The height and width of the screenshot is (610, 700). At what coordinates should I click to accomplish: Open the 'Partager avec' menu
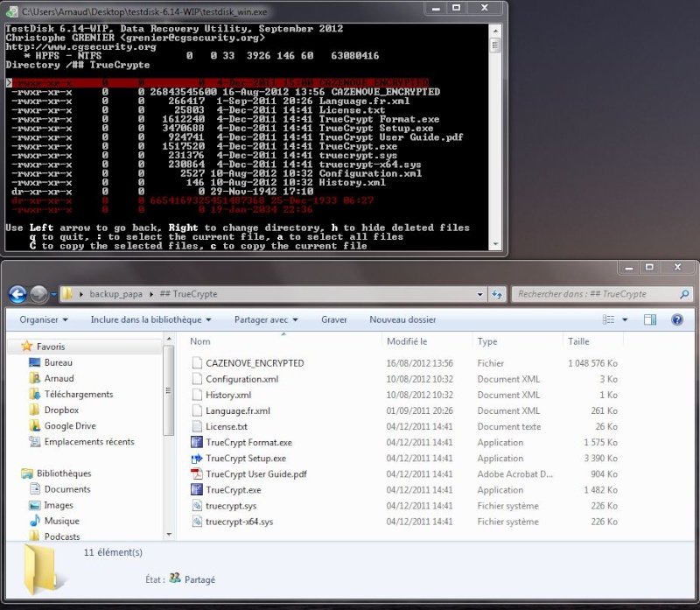[x=266, y=319]
